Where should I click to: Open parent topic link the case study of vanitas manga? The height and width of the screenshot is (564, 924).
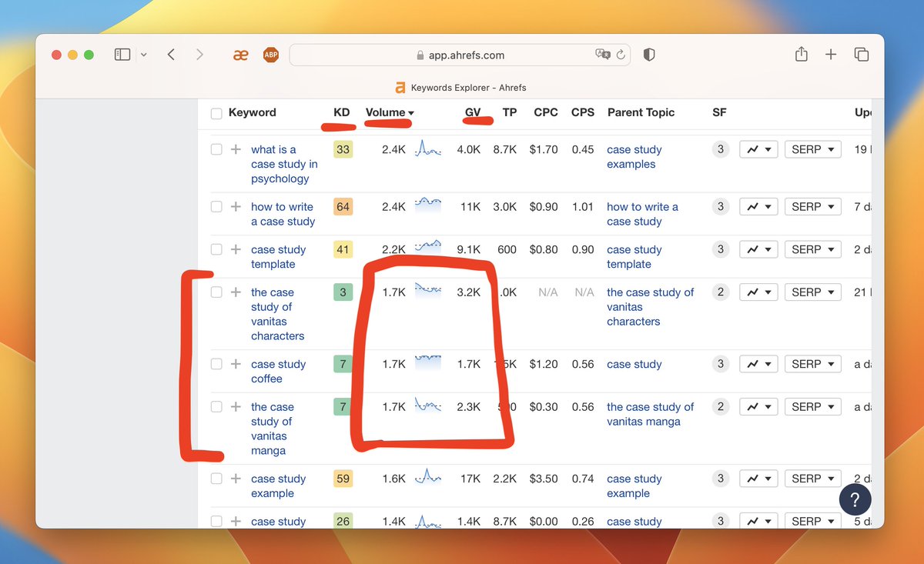[650, 414]
